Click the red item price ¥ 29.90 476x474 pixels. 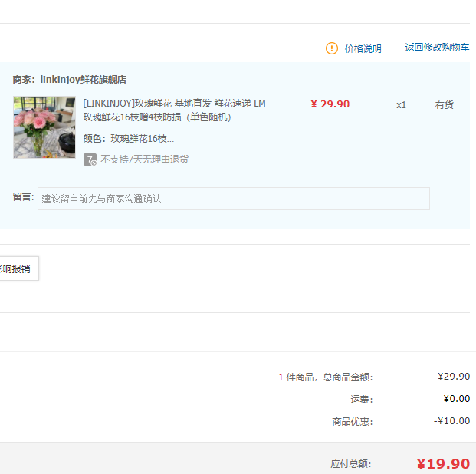(330, 104)
